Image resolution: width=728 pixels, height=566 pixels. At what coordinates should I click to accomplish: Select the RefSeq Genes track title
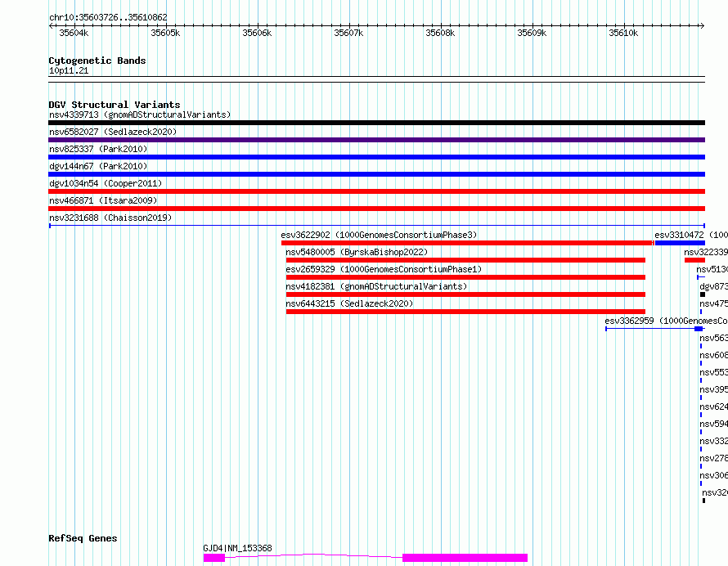[83, 539]
